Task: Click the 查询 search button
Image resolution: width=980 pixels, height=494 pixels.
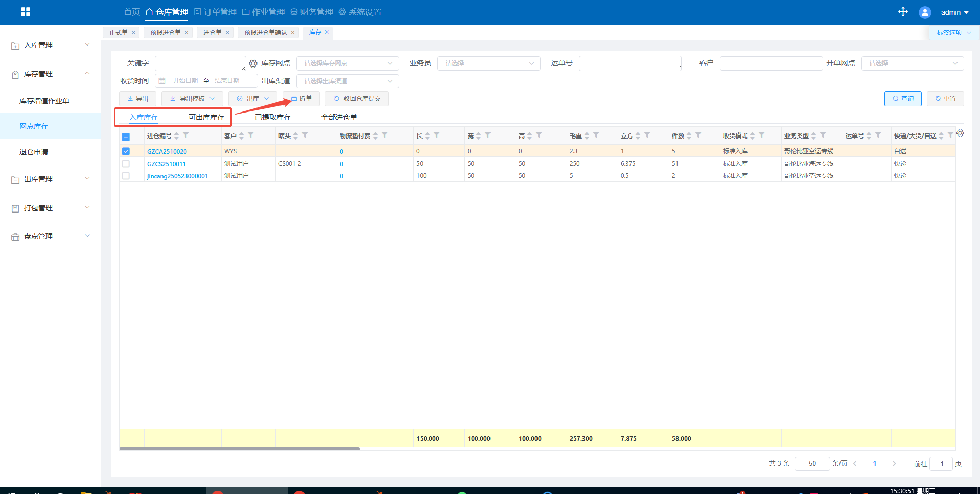Action: (902, 99)
